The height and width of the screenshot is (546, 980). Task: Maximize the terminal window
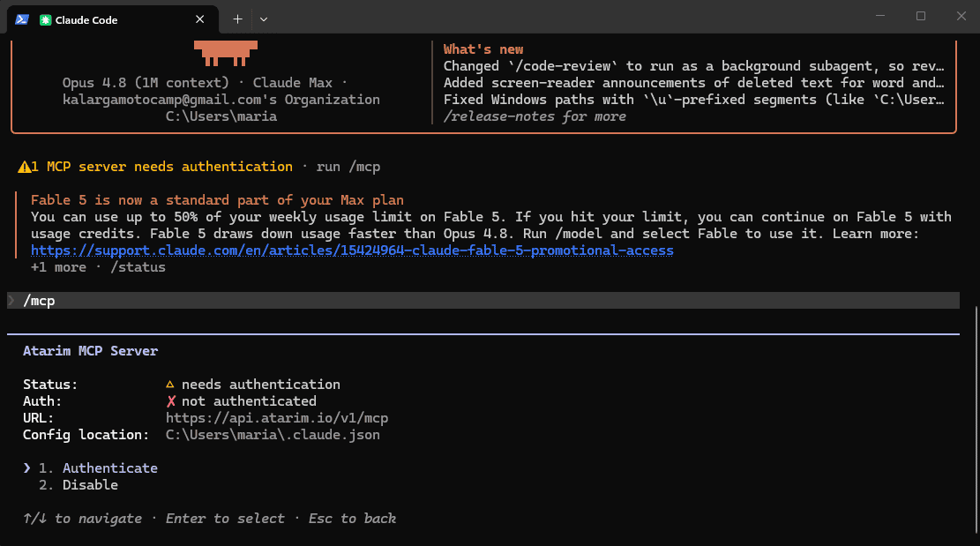(921, 16)
